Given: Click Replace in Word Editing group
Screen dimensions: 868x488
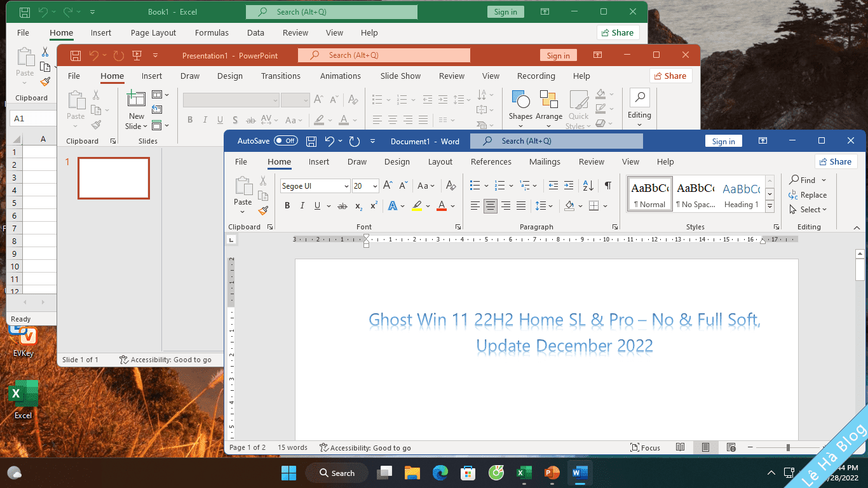Looking at the screenshot, I should (808, 195).
